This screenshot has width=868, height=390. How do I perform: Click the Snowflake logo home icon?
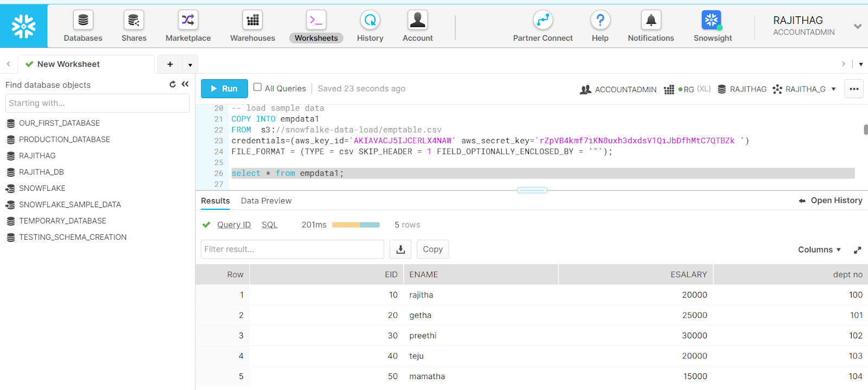pyautogui.click(x=24, y=25)
